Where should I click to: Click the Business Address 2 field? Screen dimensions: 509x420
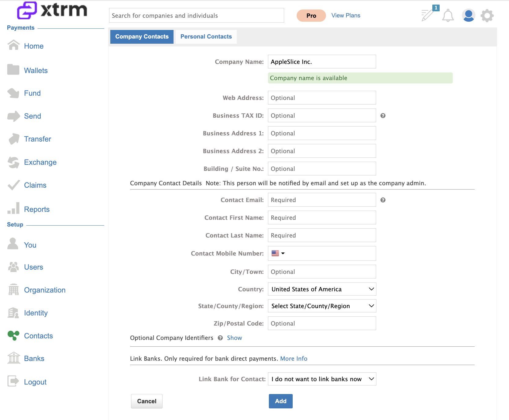point(322,151)
